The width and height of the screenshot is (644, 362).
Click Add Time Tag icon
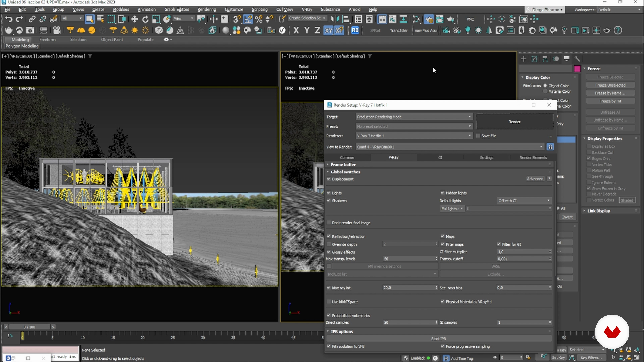click(x=446, y=358)
